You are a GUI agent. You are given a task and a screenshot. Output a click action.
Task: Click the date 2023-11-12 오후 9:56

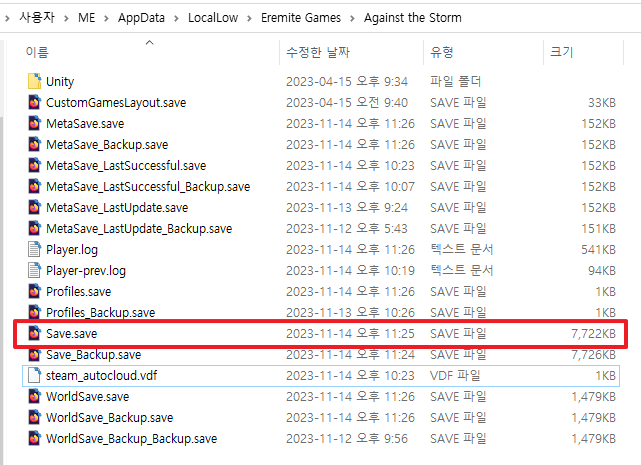pos(347,439)
